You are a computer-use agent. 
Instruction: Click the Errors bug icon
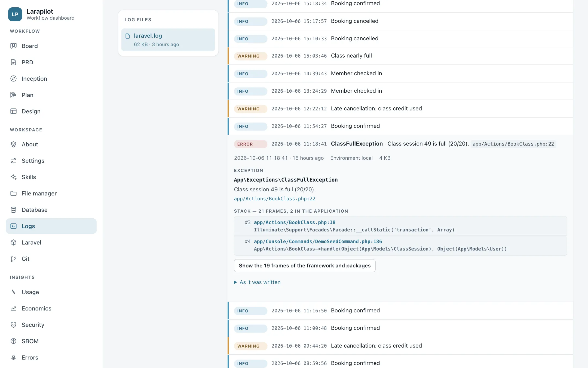[13, 357]
